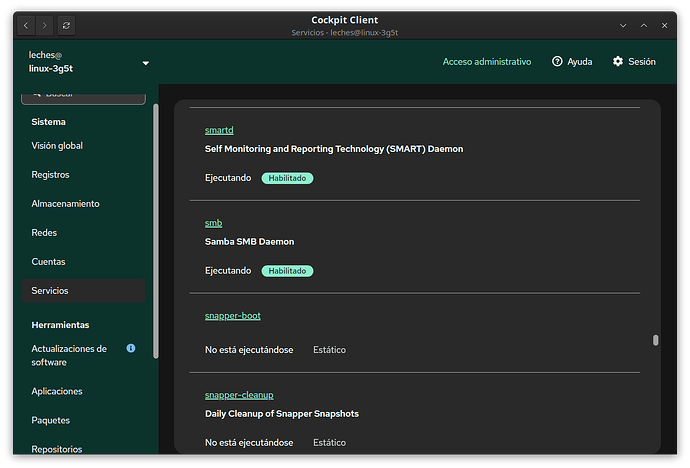This screenshot has width=690, height=468.
Task: Click the software updates info badge icon
Action: [131, 348]
